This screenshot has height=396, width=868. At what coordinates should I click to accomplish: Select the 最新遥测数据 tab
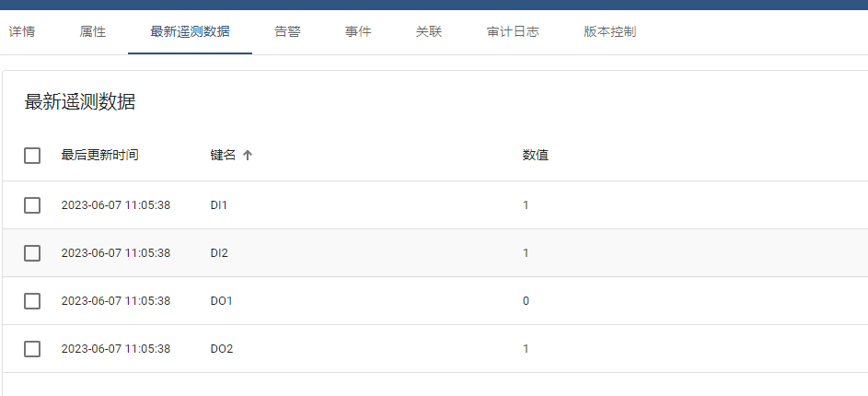point(190,32)
